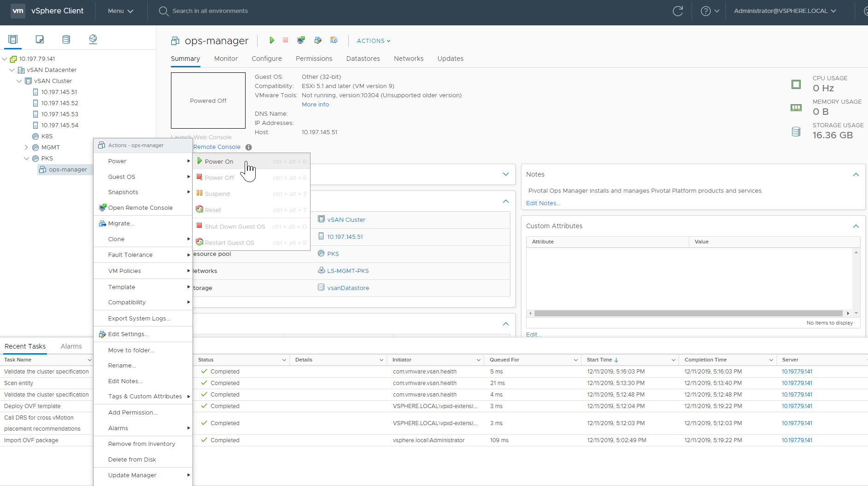868x486 pixels.
Task: Collapse the vSAN Cluster node
Action: [x=19, y=81]
